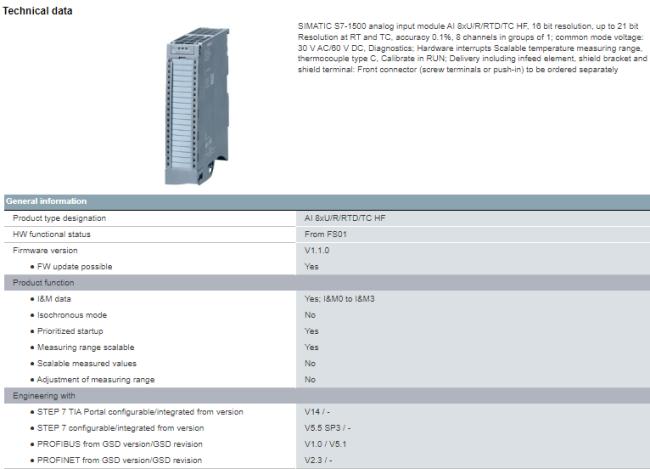Click the "Product type designation" row label
650x469 pixels.
click(x=59, y=218)
